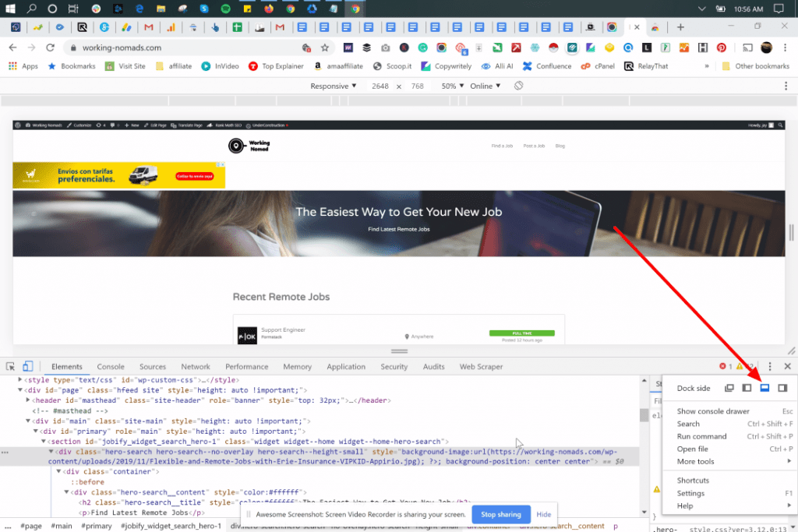Image resolution: width=798 pixels, height=532 pixels.
Task: Bookmark this page with star icon
Action: (x=325, y=48)
